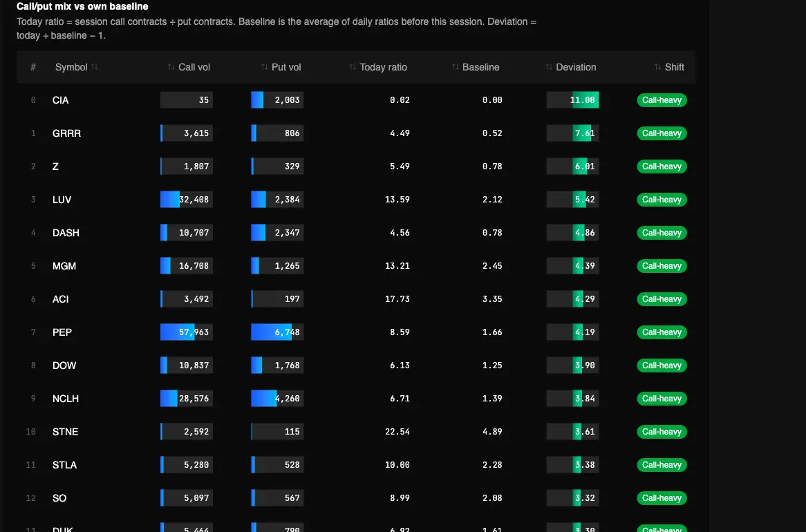The image size is (806, 532).
Task: Select the STLA symbol cell
Action: pyautogui.click(x=65, y=465)
